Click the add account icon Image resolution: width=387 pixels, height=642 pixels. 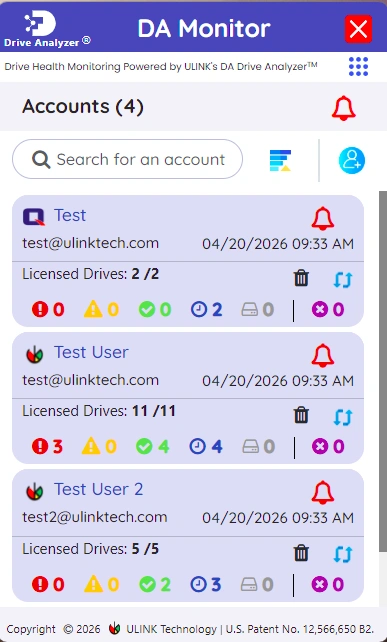click(352, 160)
